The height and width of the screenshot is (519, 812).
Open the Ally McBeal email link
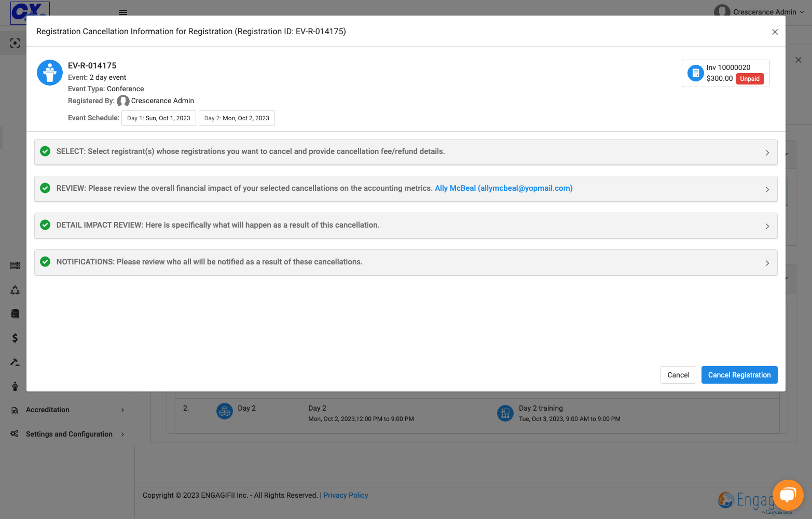[x=503, y=188]
